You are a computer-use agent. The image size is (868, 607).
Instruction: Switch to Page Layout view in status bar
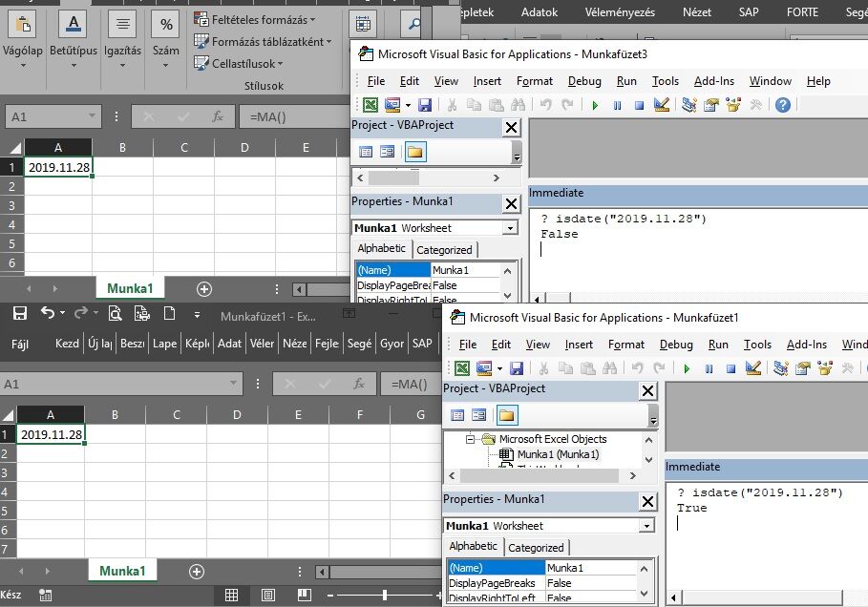click(x=268, y=595)
